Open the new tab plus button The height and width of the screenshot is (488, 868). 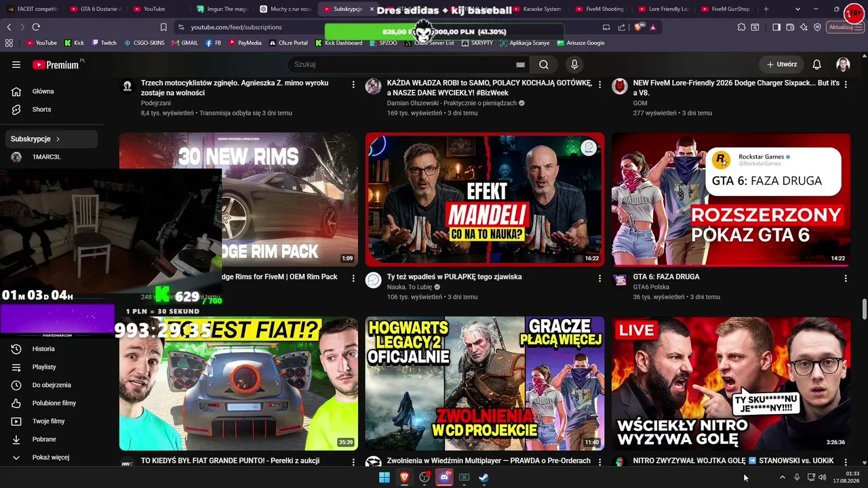[766, 9]
